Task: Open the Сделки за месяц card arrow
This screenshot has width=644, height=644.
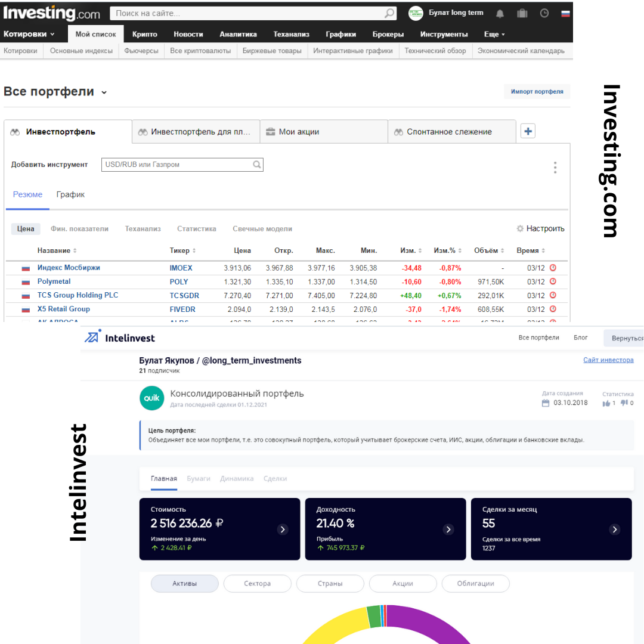Action: click(x=614, y=530)
